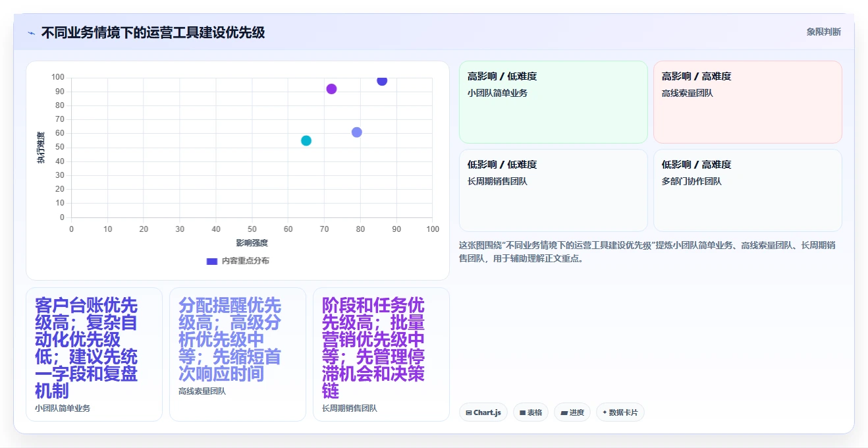This screenshot has height=448, width=868.
Task: Click the 阶段和任务优先级高 data card headline
Action: (373, 348)
